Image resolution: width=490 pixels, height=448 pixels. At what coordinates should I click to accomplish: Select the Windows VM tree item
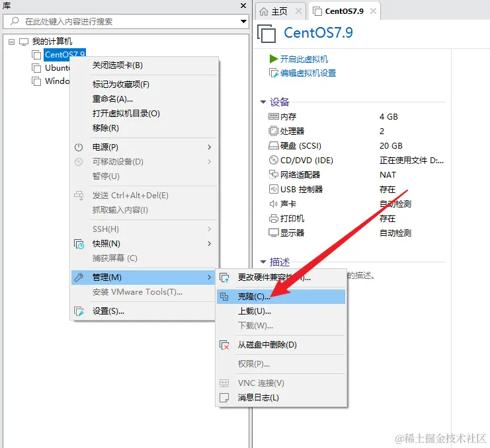click(x=57, y=81)
